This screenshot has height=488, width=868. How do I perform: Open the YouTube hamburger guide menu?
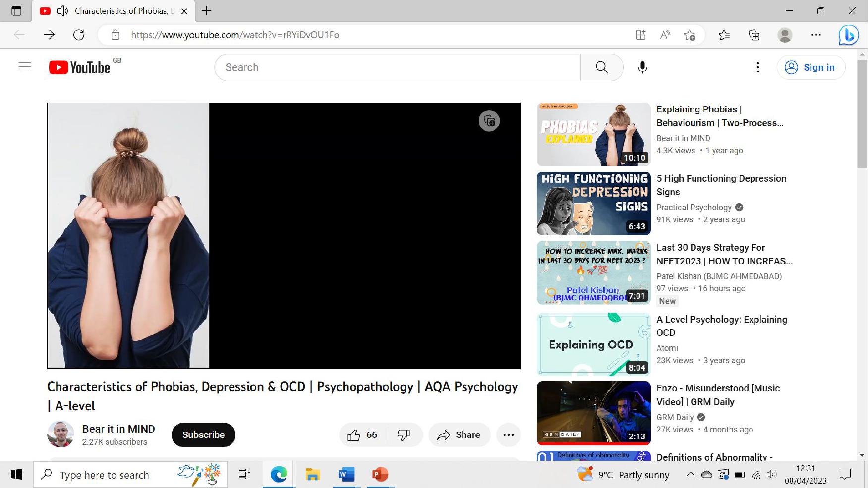coord(24,67)
